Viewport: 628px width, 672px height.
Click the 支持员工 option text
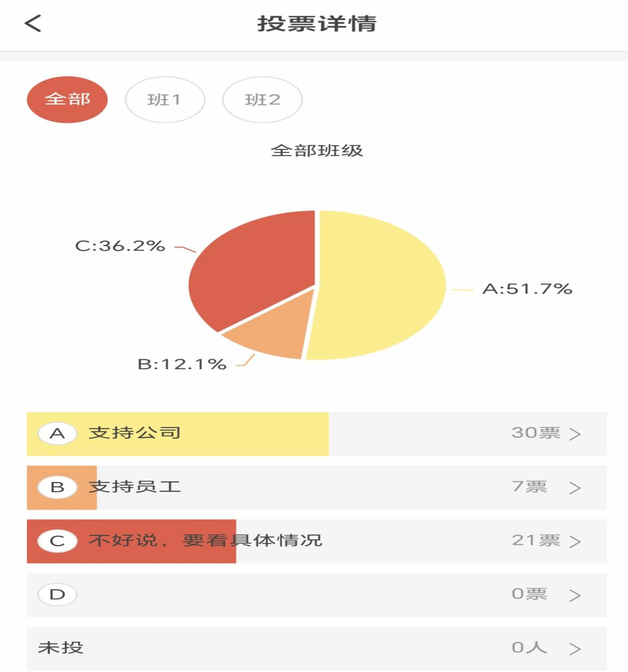(135, 487)
